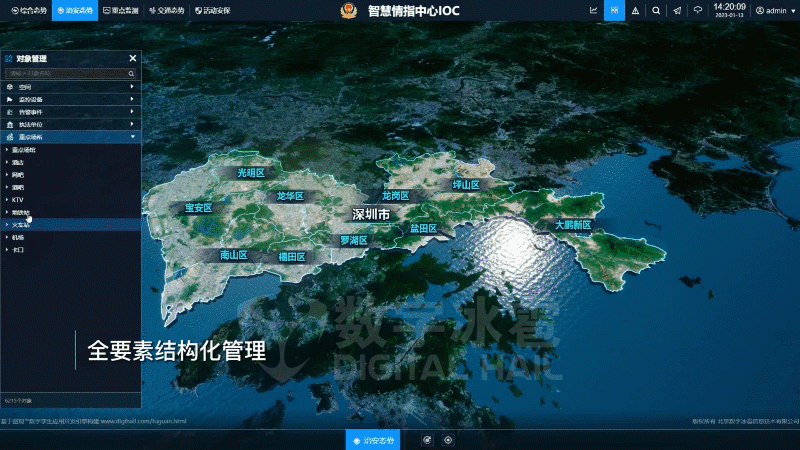Click the globe icon beside 空间
This screenshot has height=450, width=800.
[x=10, y=87]
